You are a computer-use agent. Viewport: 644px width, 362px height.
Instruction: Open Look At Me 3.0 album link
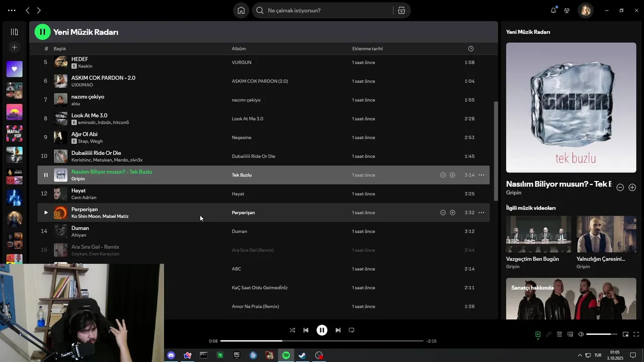coord(248,119)
